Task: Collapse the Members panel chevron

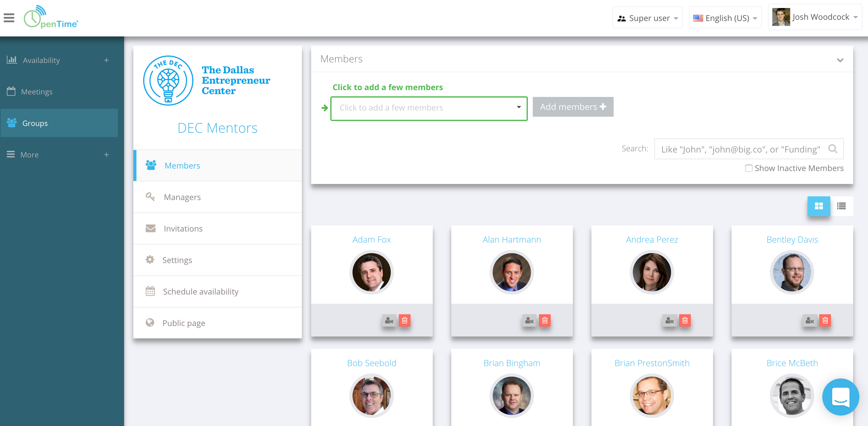Action: [x=840, y=60]
